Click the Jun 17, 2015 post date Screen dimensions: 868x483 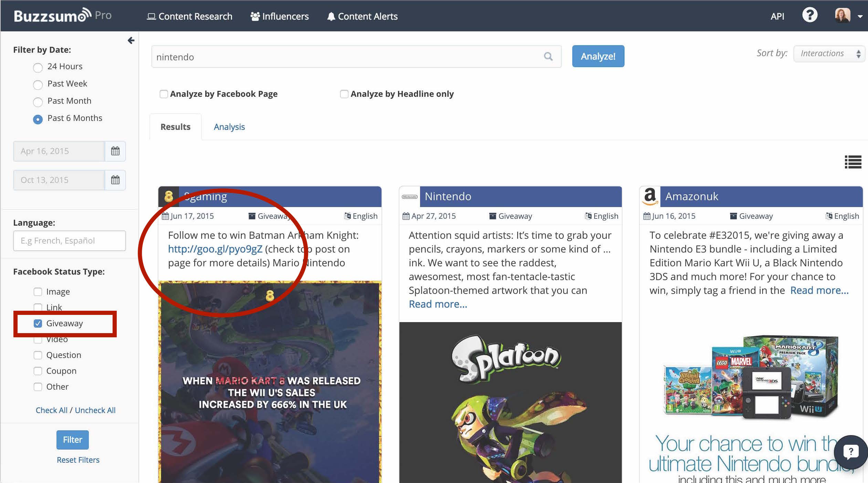tap(192, 216)
